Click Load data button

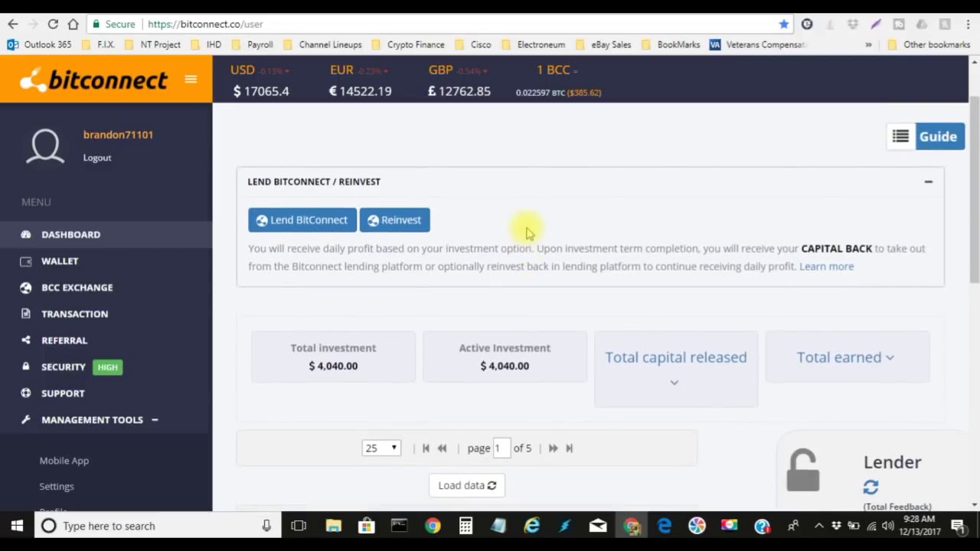pyautogui.click(x=467, y=485)
